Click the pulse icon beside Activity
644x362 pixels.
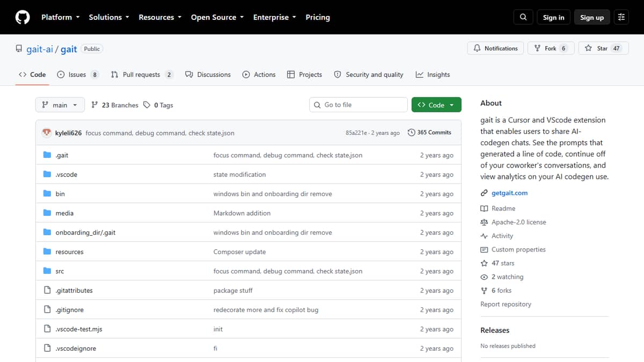(x=484, y=236)
